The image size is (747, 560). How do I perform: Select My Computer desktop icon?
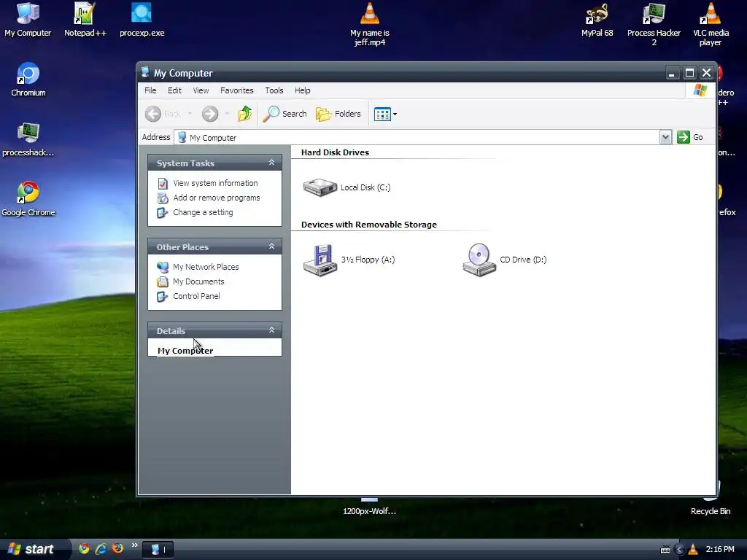pos(28,20)
